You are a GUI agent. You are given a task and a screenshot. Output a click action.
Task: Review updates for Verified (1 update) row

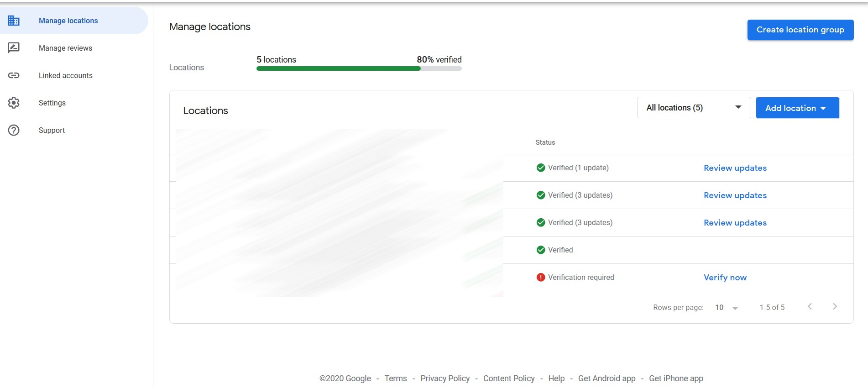coord(735,168)
